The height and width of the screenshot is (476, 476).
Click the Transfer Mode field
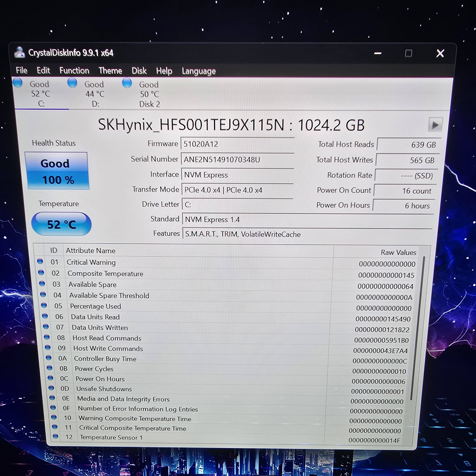(x=237, y=190)
